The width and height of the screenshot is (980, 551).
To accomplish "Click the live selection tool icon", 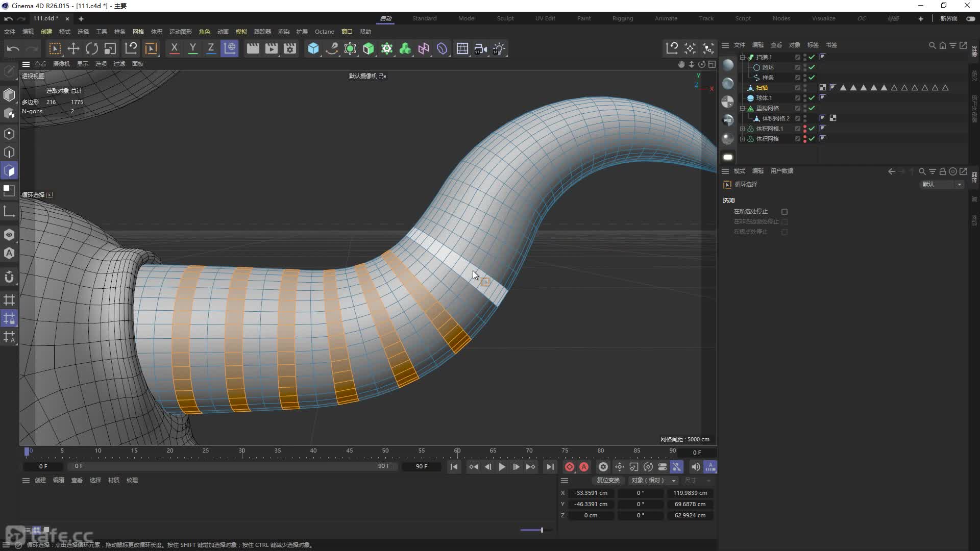I will pos(55,48).
